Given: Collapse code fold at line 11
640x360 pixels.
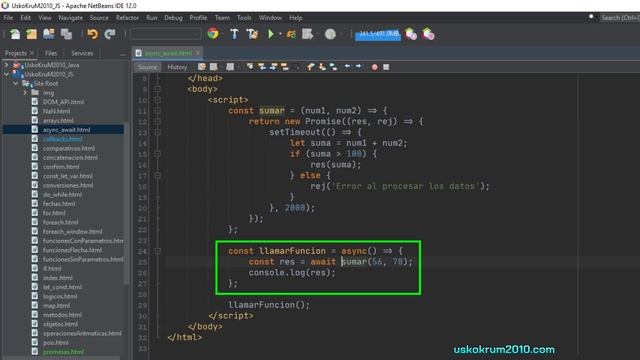Looking at the screenshot, I should point(158,111).
